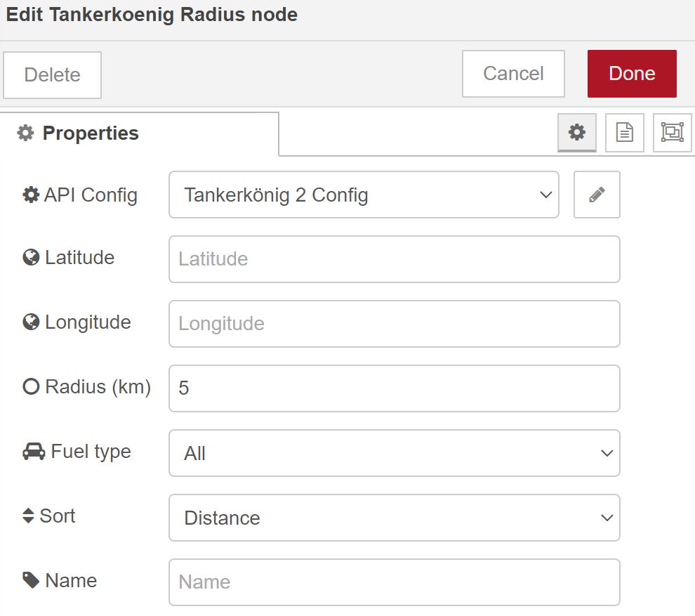Focus the Latitude input field
Image resolution: width=695 pixels, height=616 pixels.
coord(395,259)
